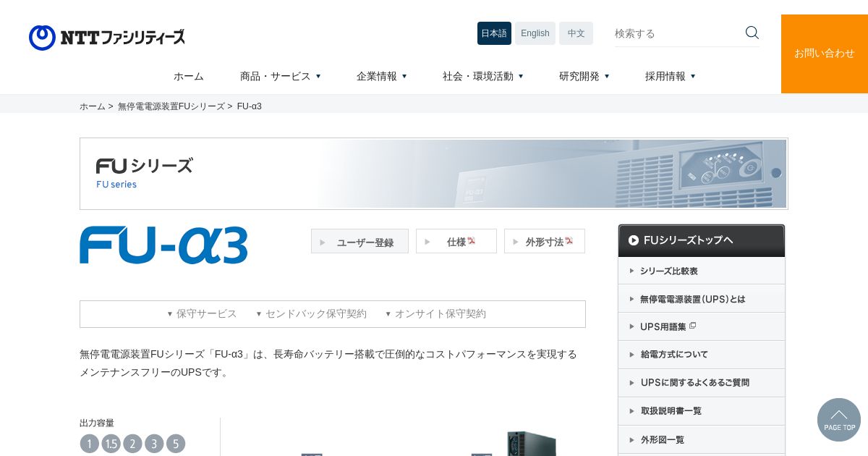Go to FUシリーズトップへ header button

(702, 240)
